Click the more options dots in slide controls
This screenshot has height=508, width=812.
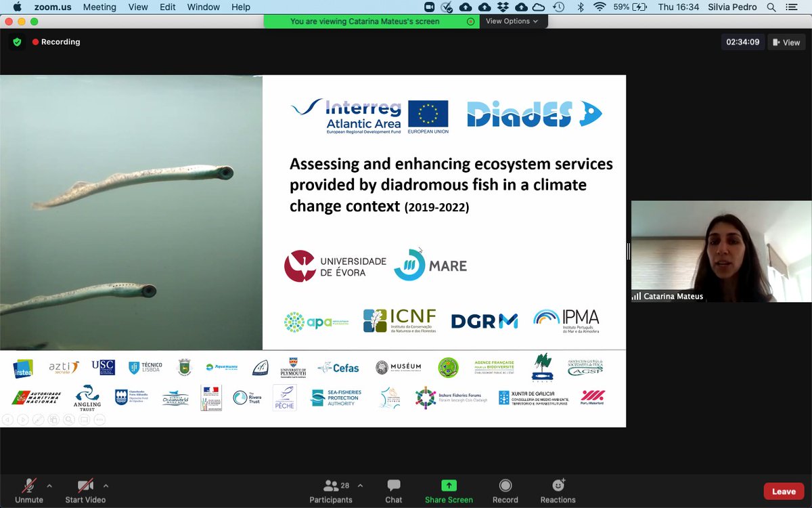tap(99, 420)
